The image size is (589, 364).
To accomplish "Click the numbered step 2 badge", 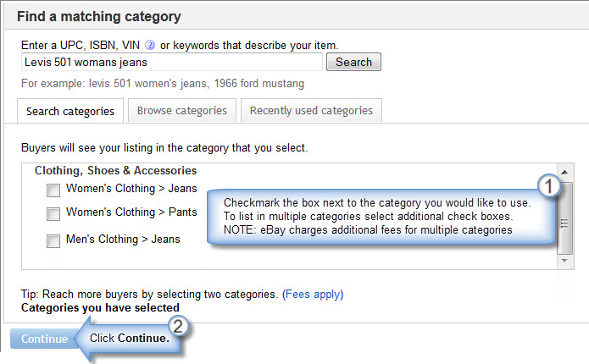I will point(178,326).
